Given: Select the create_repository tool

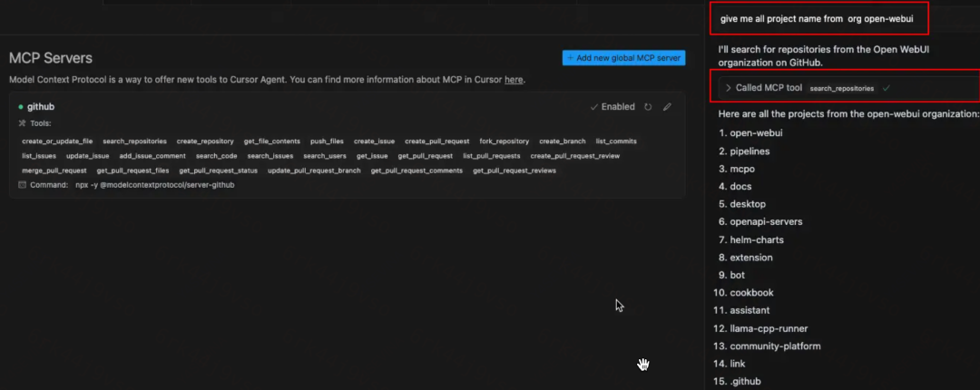Looking at the screenshot, I should click(x=205, y=141).
